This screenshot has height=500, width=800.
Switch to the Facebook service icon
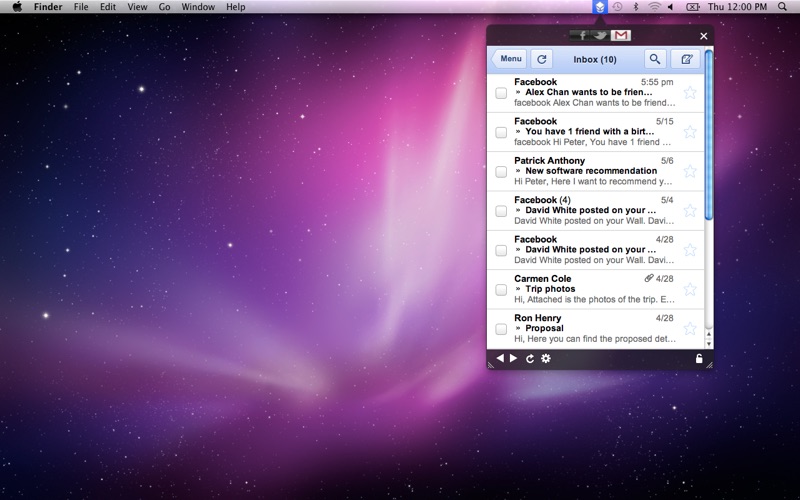pyautogui.click(x=582, y=36)
